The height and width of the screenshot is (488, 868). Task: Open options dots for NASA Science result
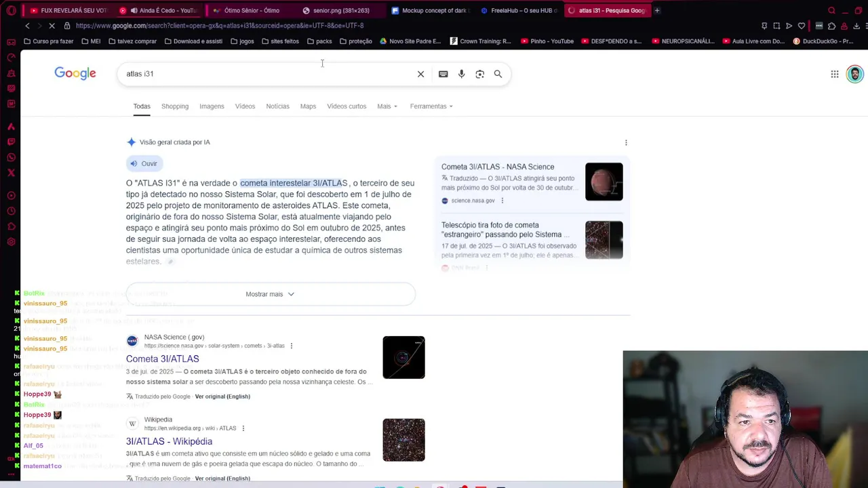(x=291, y=346)
